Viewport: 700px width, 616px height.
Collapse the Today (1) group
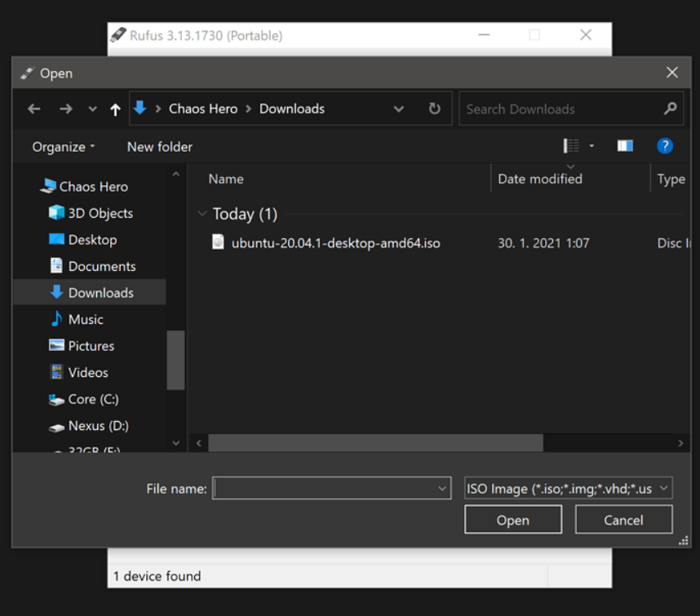coord(202,214)
